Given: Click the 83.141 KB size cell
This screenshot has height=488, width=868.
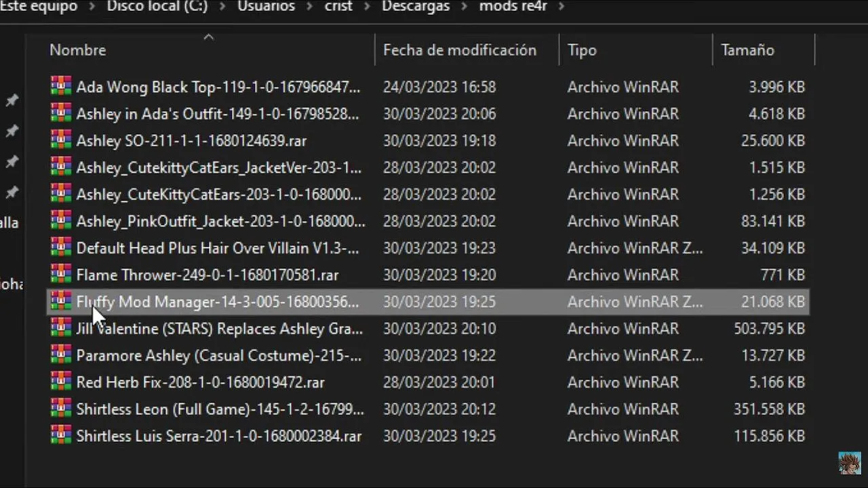Looking at the screenshot, I should click(773, 221).
